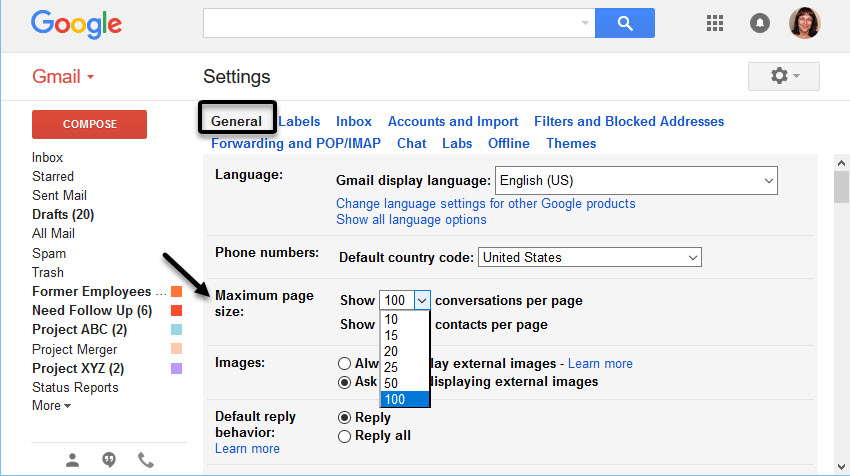
Task: Select Always display external images radio
Action: (x=344, y=363)
